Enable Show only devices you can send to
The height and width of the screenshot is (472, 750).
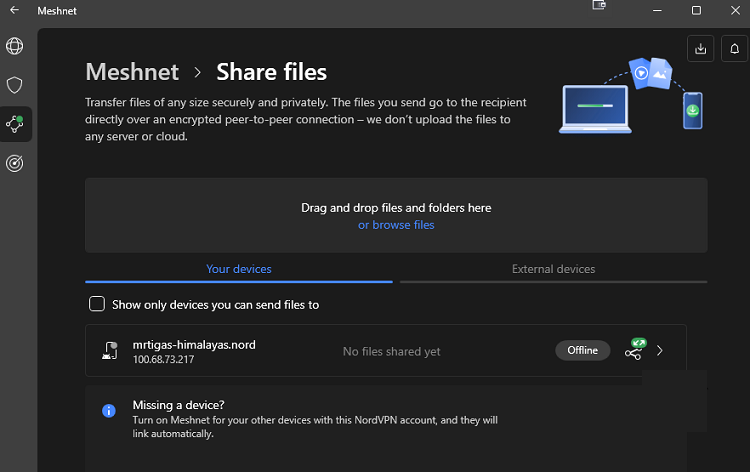97,304
